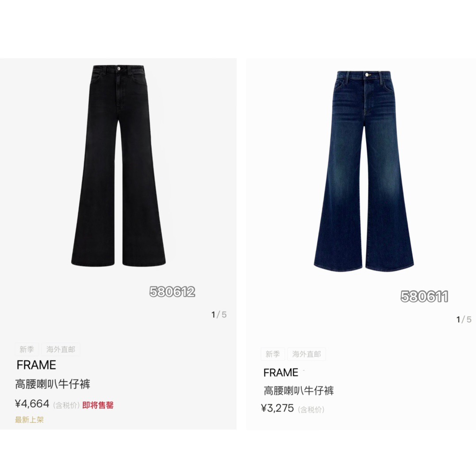Screen dimensions: 476x476
Task: Click the 1/5 image counter on black jeans
Action: pyautogui.click(x=219, y=315)
